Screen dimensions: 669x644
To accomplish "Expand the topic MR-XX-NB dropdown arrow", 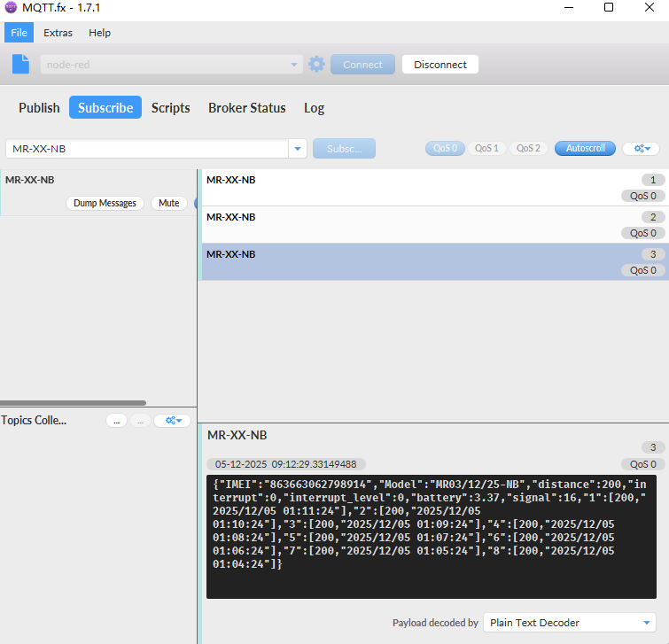I will click(x=298, y=149).
